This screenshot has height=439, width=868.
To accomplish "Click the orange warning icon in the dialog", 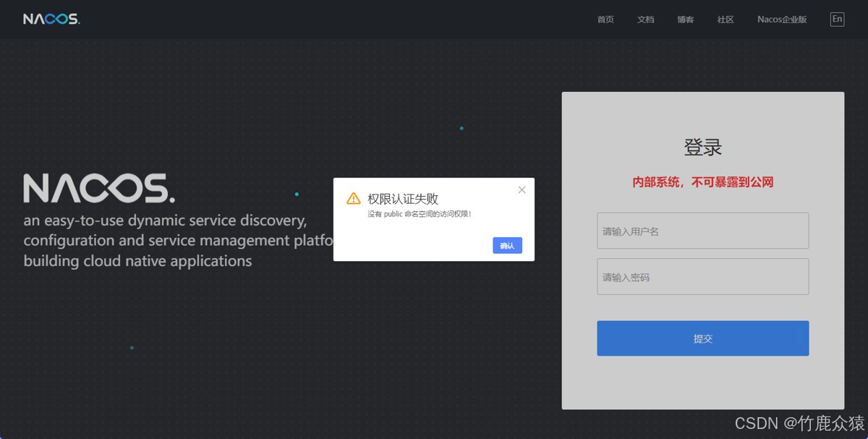I will (x=353, y=199).
